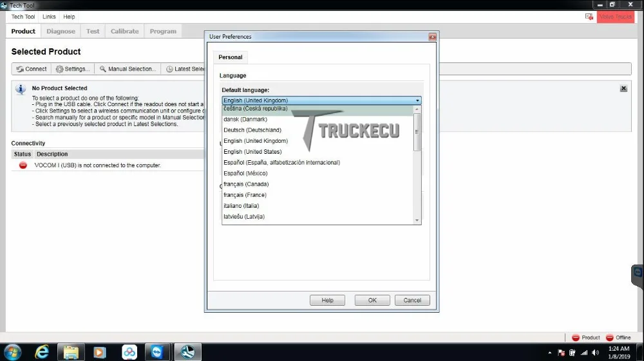Confirm preferences with OK button
Image resolution: width=644 pixels, height=361 pixels.
tap(372, 301)
